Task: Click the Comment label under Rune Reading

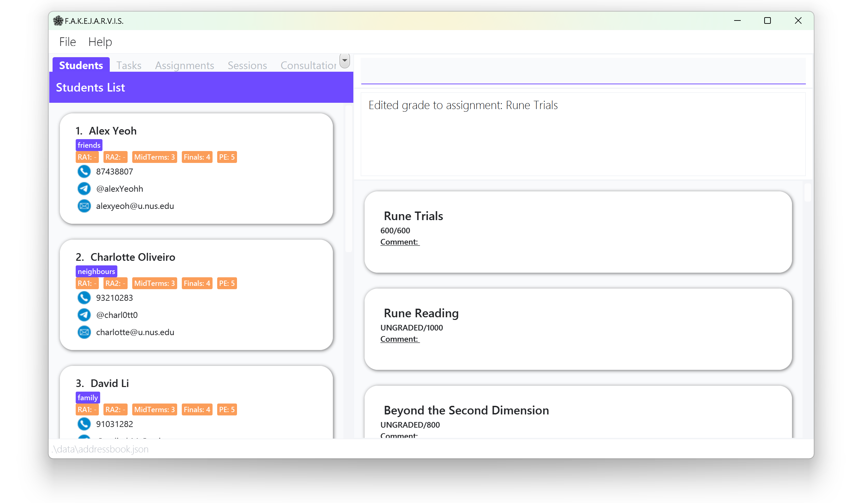Action: tap(400, 339)
